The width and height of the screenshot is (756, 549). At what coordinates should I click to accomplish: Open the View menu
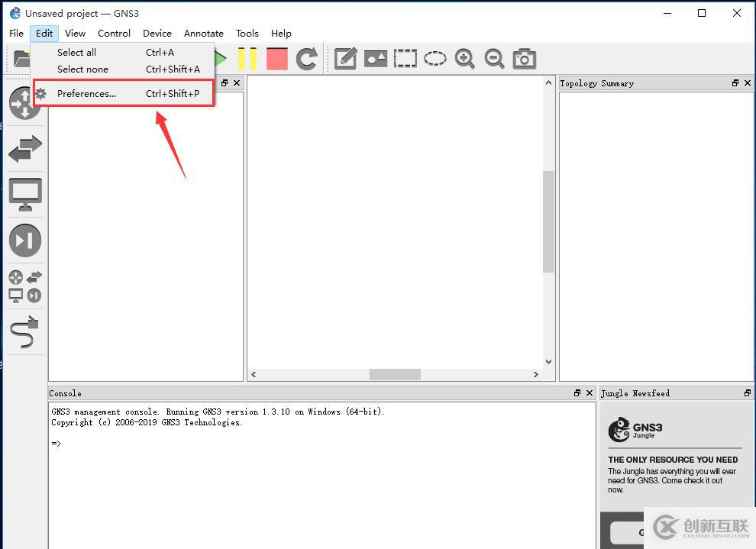[75, 34]
